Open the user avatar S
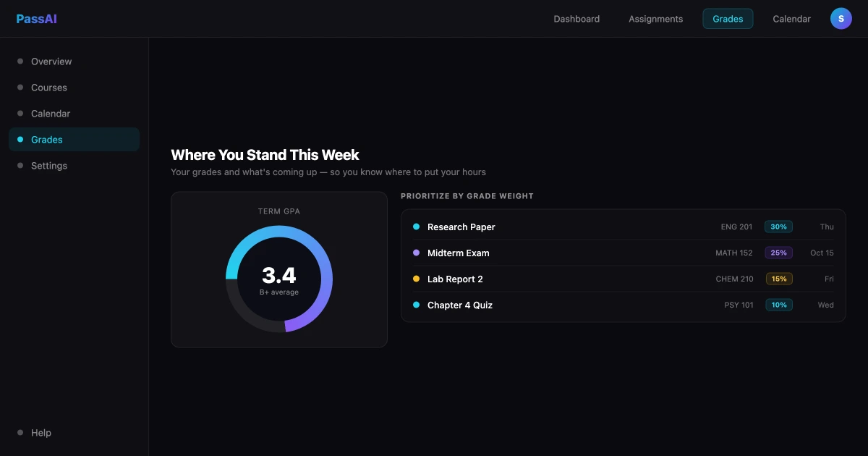Image resolution: width=868 pixels, height=456 pixels. [841, 19]
